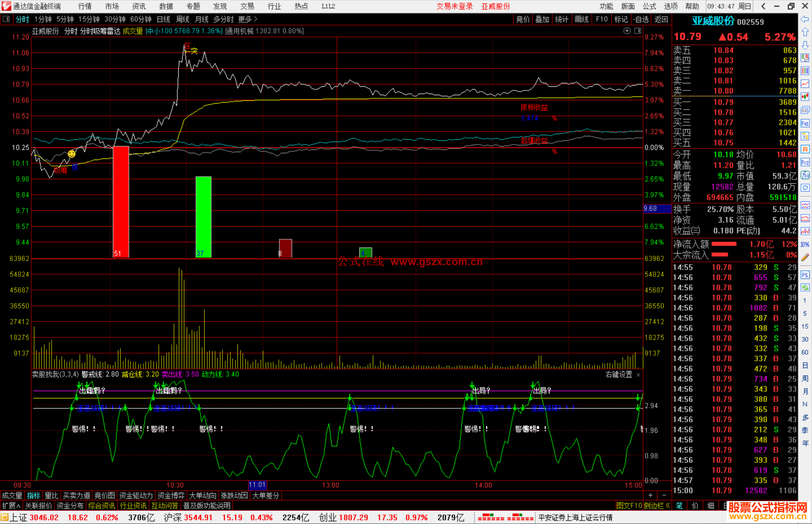This screenshot has width=812, height=524.
Task: Collapse the 侧边栏 sidebar panel
Action: [x=657, y=506]
